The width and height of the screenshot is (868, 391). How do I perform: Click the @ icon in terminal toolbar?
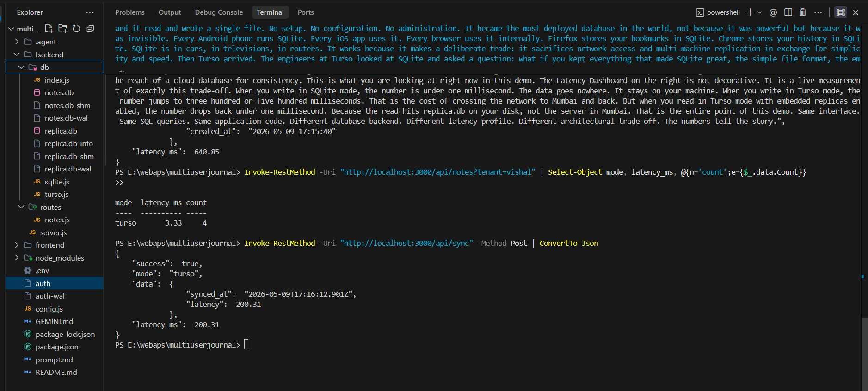tap(773, 12)
